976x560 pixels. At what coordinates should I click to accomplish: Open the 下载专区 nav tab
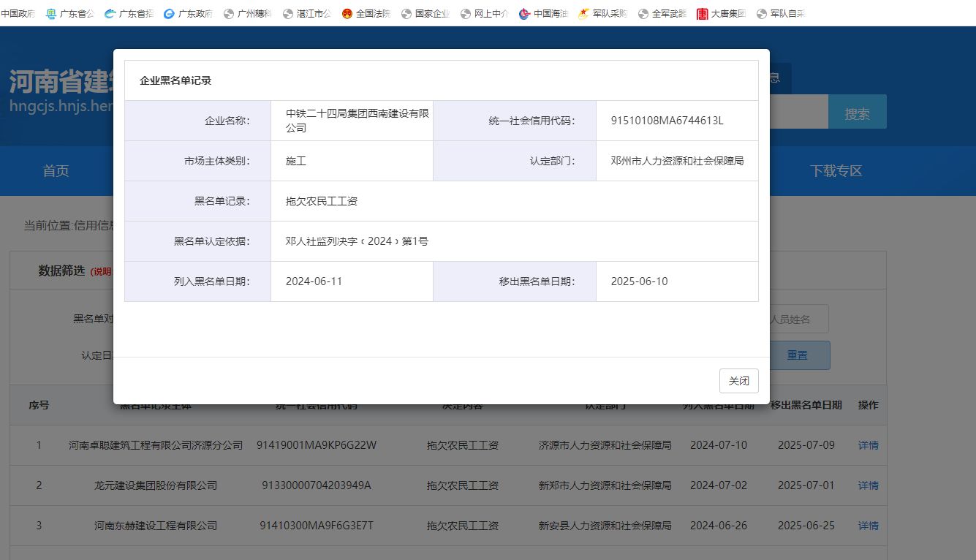point(836,171)
